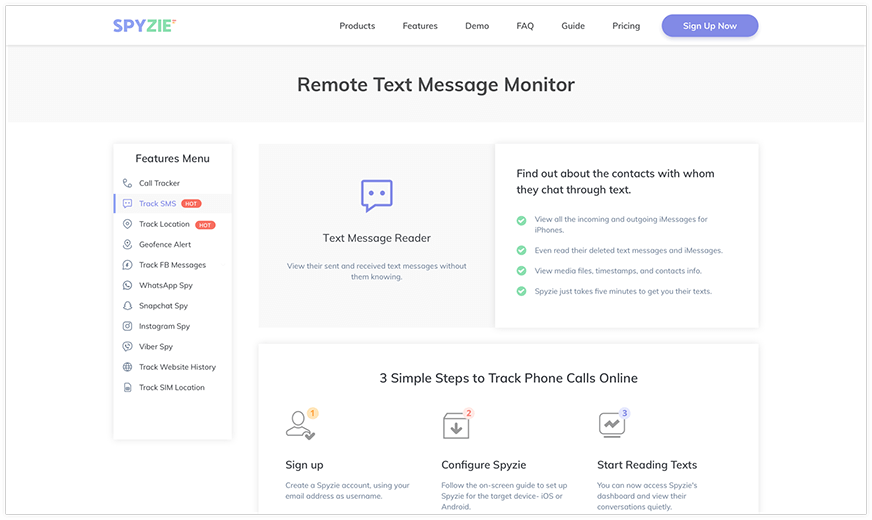872x520 pixels.
Task: Click the Remote Text Message Monitor title
Action: pos(435,85)
